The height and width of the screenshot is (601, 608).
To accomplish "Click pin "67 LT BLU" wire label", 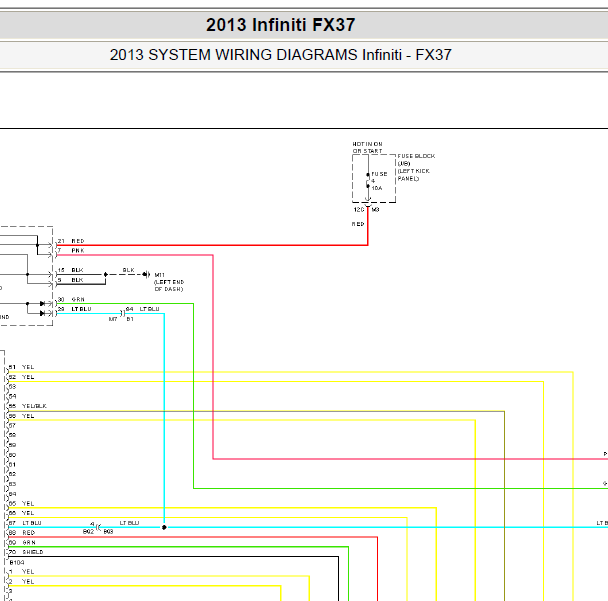I will (x=25, y=523).
